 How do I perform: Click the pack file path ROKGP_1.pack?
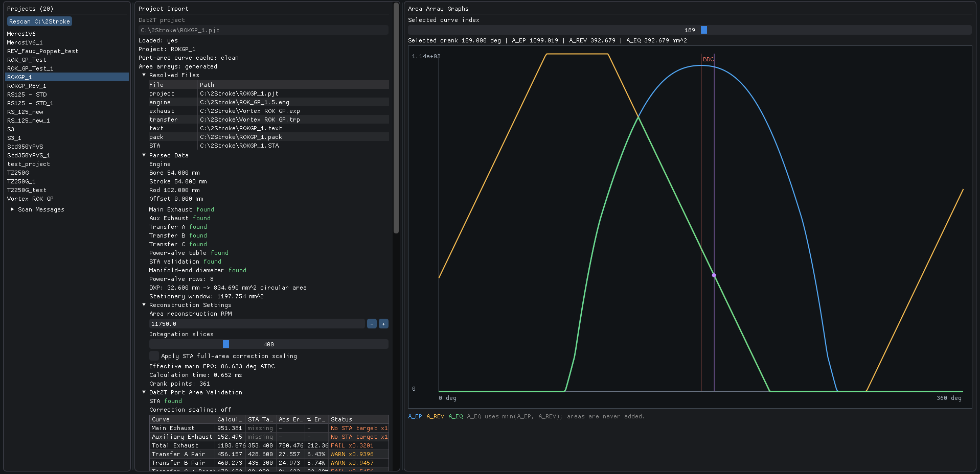tap(241, 137)
